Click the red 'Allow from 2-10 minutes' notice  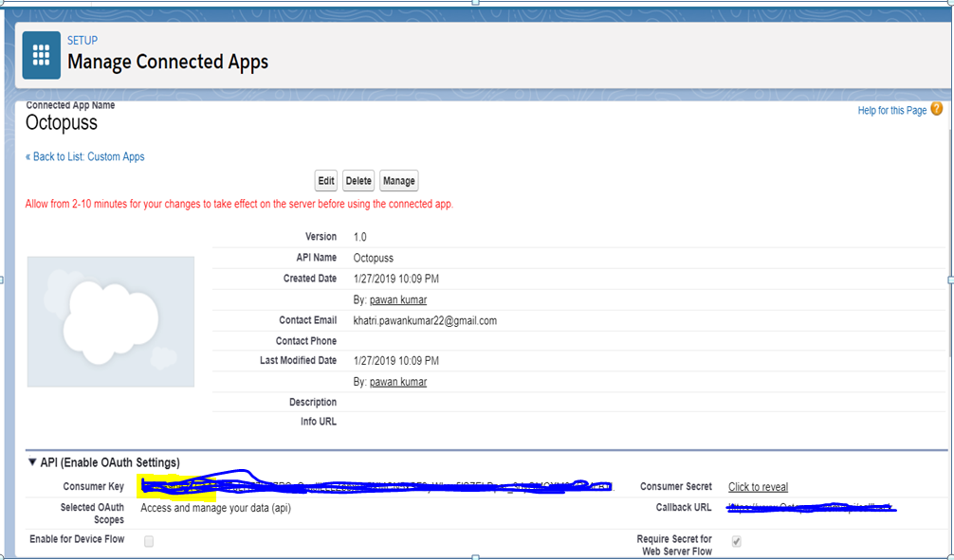(x=239, y=205)
